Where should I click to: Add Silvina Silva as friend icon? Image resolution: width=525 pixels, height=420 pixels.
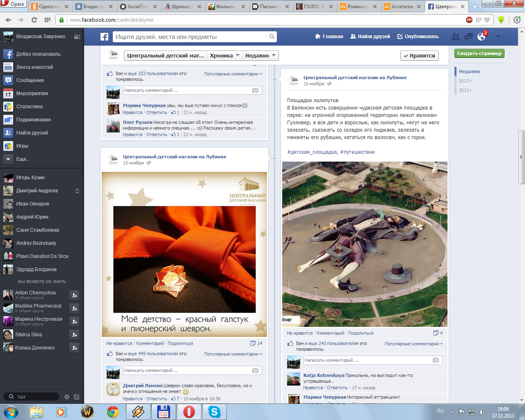click(74, 335)
